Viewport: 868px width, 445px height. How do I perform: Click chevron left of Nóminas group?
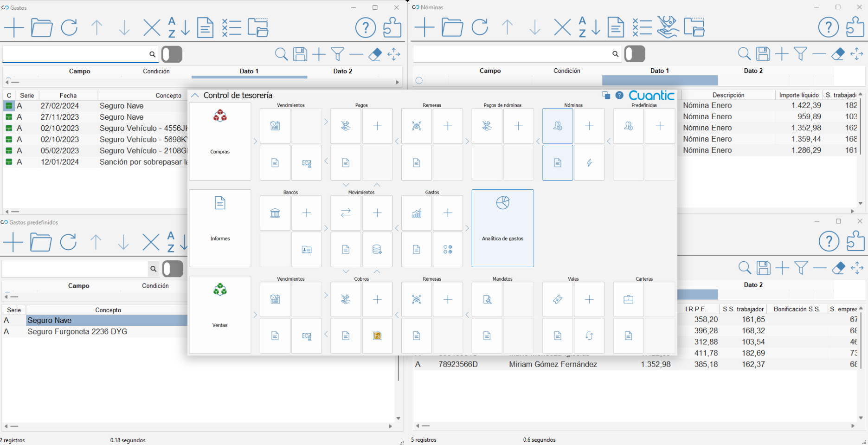click(538, 141)
